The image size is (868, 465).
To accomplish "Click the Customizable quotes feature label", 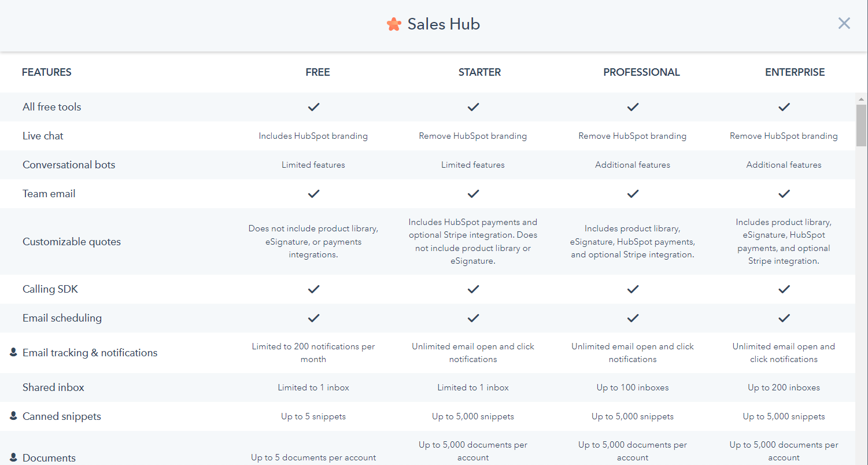I will point(72,242).
